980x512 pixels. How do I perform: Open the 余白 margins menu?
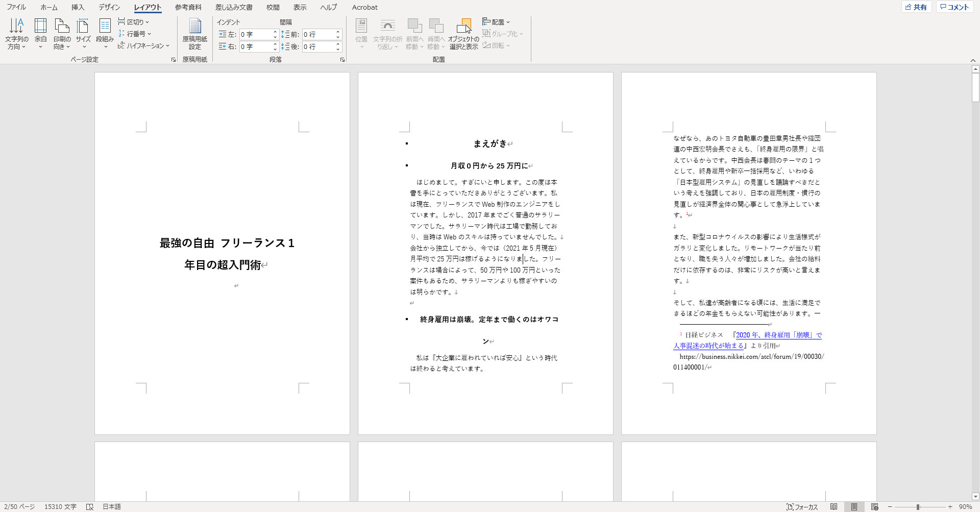point(40,34)
